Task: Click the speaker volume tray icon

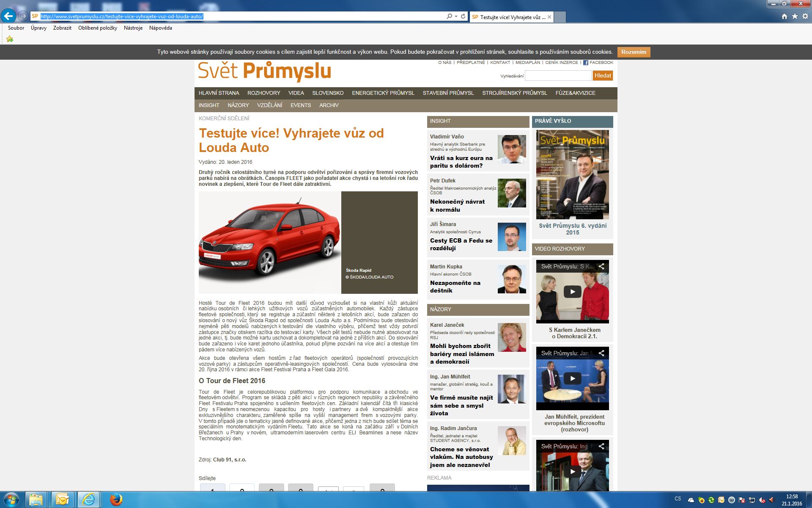Action: pos(771,500)
